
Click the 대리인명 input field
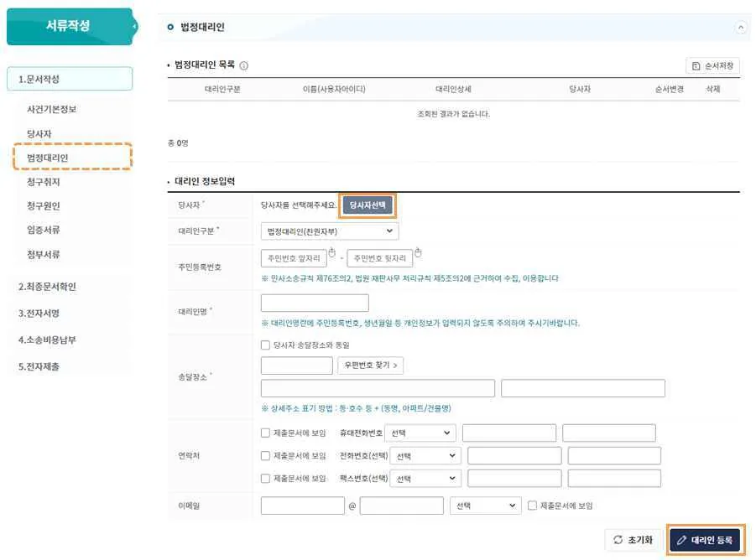pyautogui.click(x=315, y=303)
